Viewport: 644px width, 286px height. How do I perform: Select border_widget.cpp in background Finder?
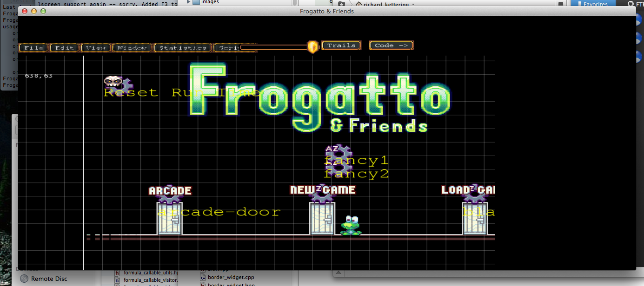(x=231, y=277)
